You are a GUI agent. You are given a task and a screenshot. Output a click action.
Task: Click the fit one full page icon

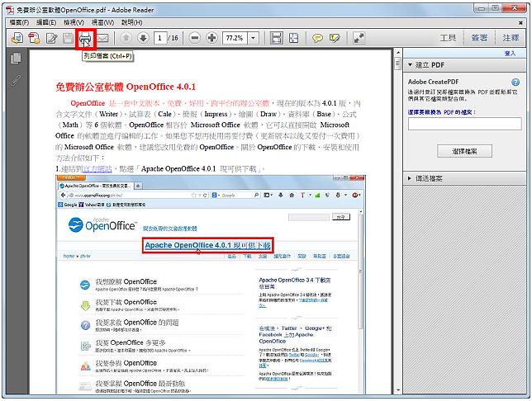[294, 38]
